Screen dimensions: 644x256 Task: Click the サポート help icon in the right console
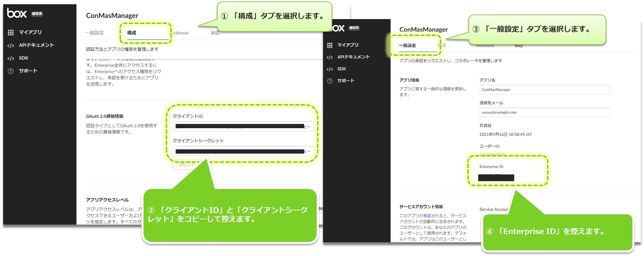pos(330,81)
